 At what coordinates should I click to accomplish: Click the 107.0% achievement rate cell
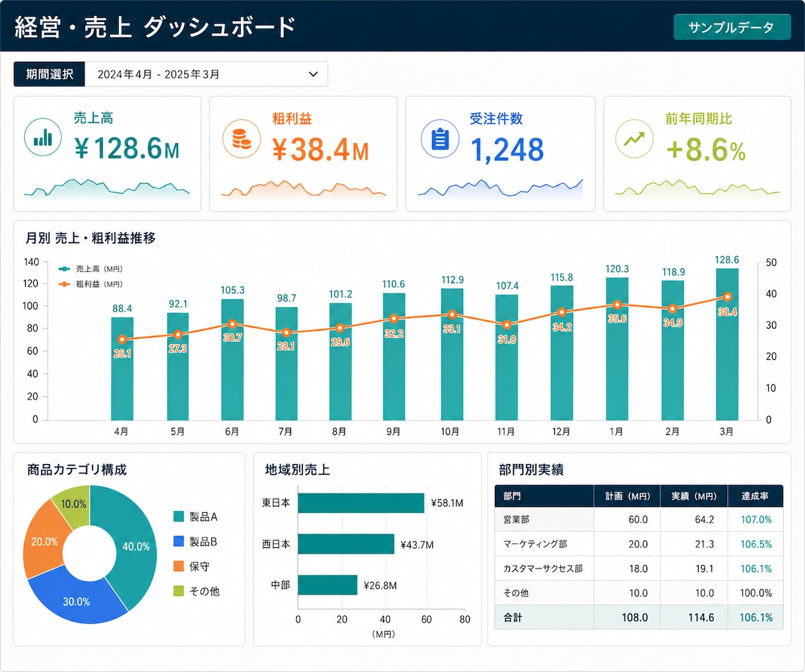[756, 520]
